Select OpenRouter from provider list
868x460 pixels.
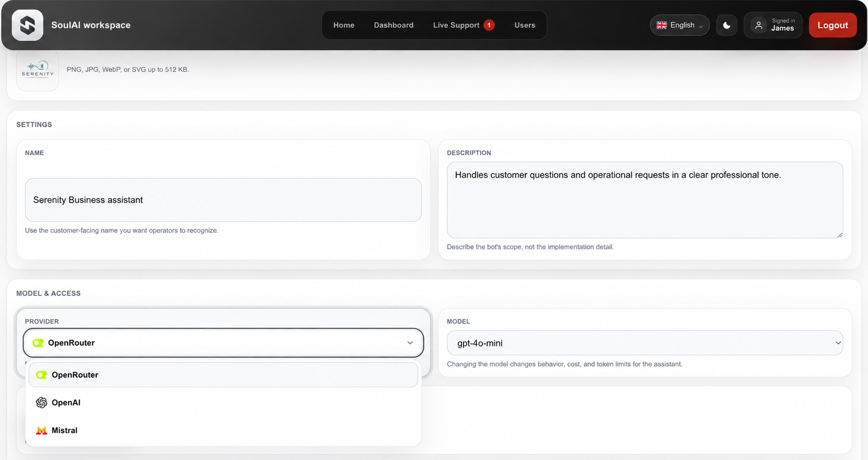point(223,375)
